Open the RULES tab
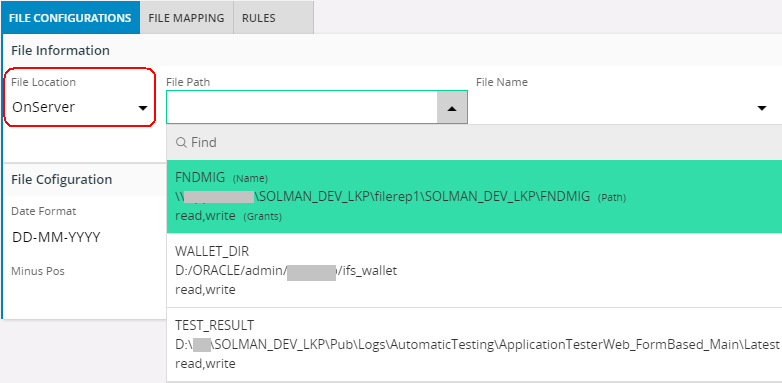The image size is (782, 383). click(x=273, y=18)
